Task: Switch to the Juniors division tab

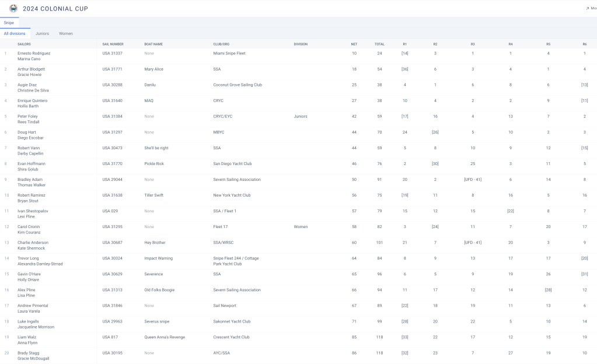Action: click(x=42, y=34)
